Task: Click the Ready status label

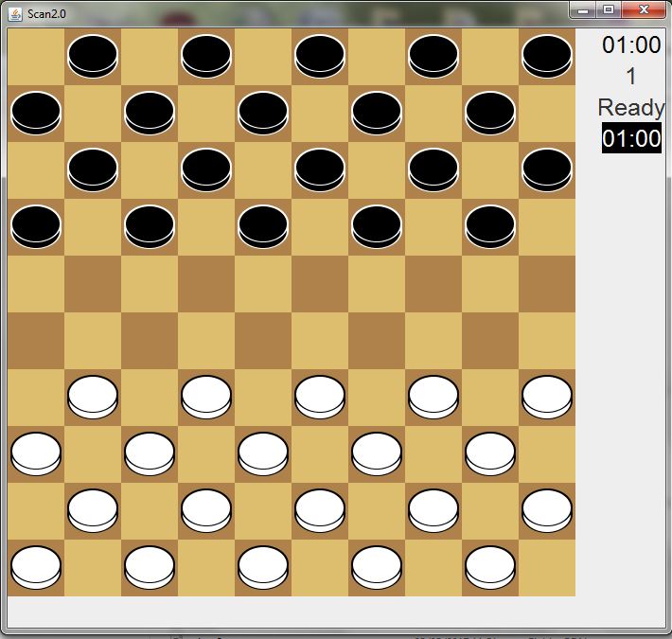Action: pyautogui.click(x=631, y=108)
